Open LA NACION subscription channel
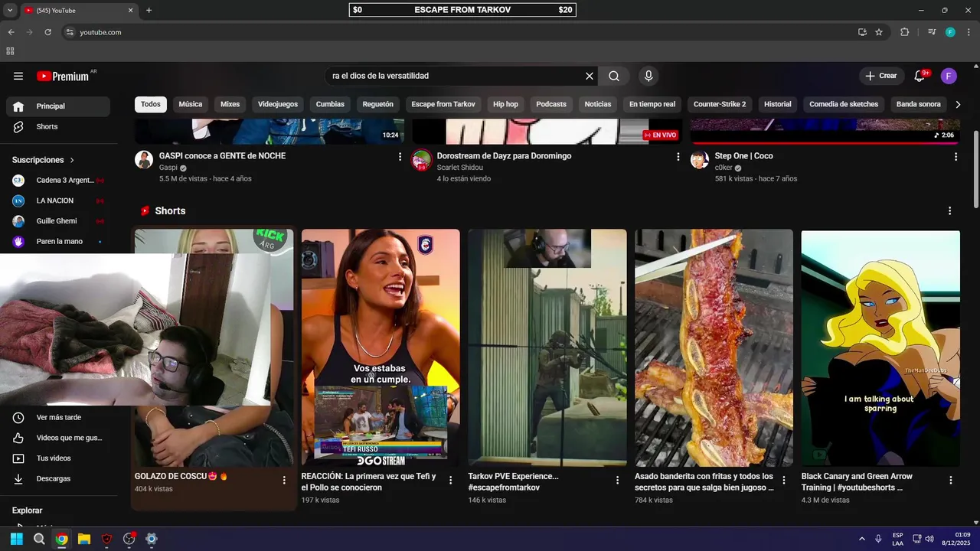Viewport: 980px width, 551px height. (57, 201)
